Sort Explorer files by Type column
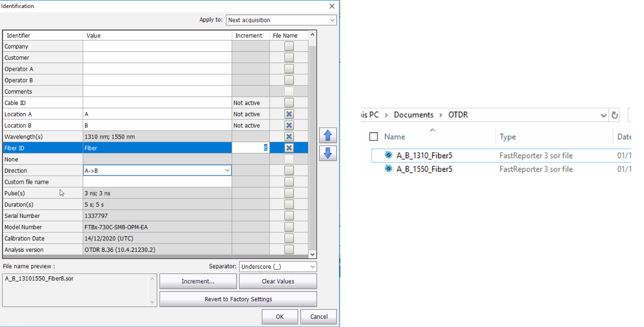The height and width of the screenshot is (327, 644). [x=508, y=137]
